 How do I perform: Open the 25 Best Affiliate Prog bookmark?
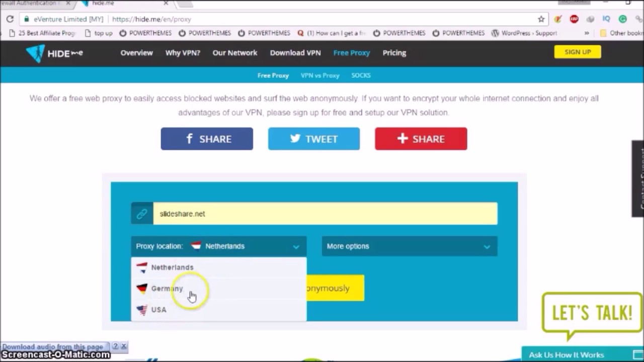click(42, 33)
